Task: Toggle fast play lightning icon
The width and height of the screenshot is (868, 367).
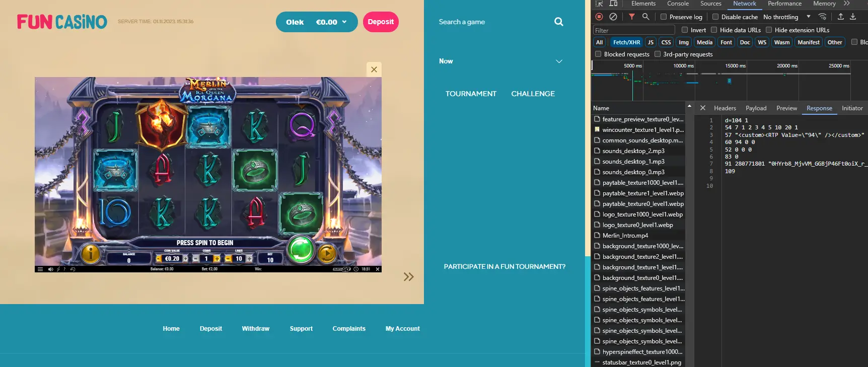Action: [x=58, y=269]
